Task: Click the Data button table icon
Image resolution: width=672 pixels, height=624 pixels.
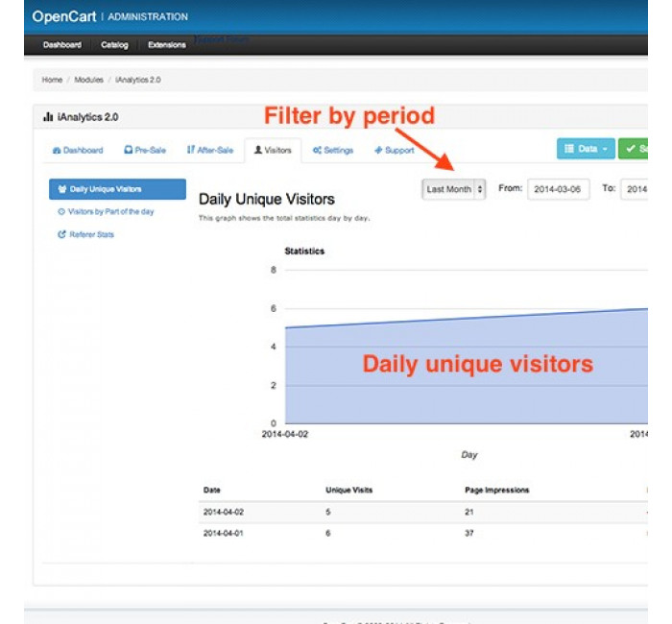Action: (x=569, y=149)
